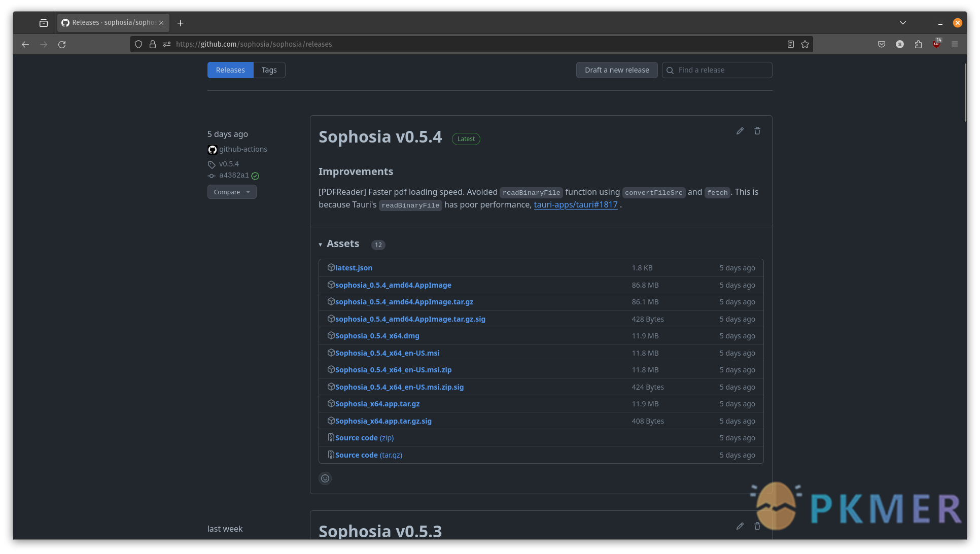Click the source code zip archive icon
Viewport: 980px width, 554px height.
tap(331, 437)
